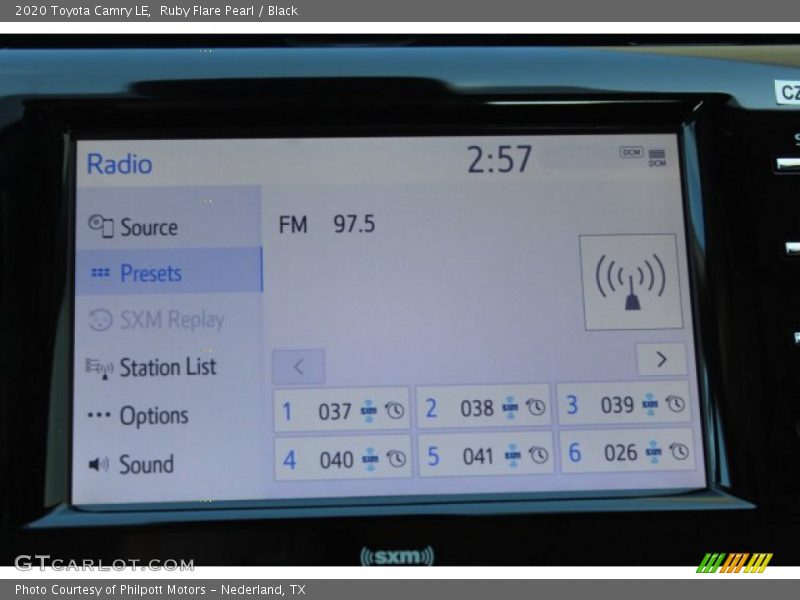Screen dimensions: 800x600
Task: Tap the boxed DCM status icon
Action: point(631,152)
